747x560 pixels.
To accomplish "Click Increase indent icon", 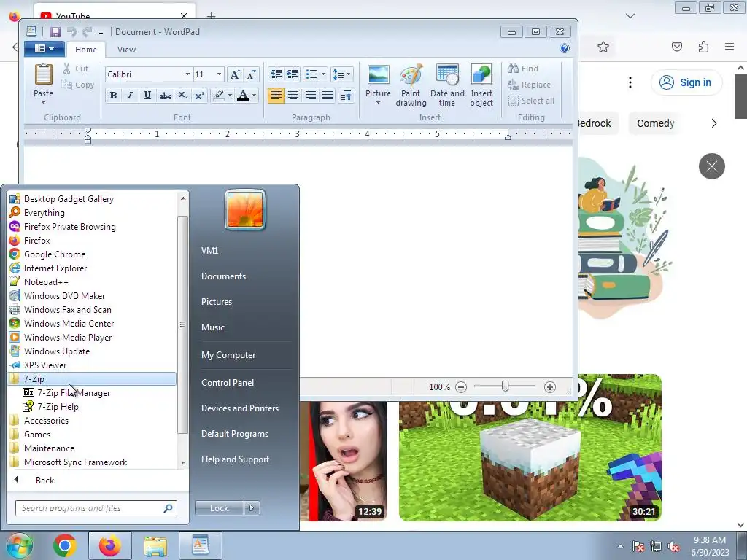I will (x=293, y=74).
